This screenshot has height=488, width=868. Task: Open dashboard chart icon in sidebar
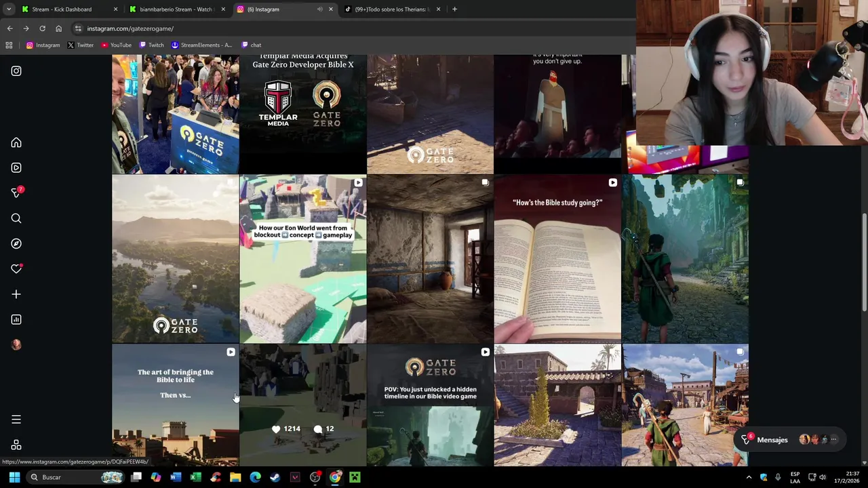[16, 319]
